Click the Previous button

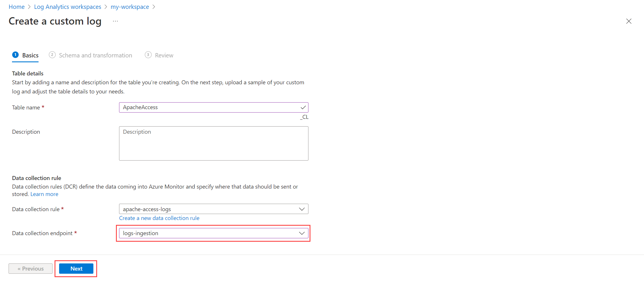click(31, 269)
